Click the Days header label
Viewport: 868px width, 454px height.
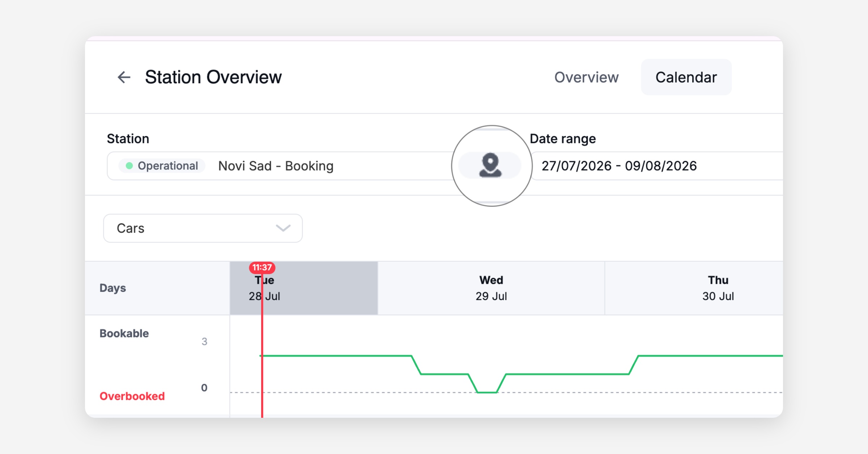pos(112,288)
